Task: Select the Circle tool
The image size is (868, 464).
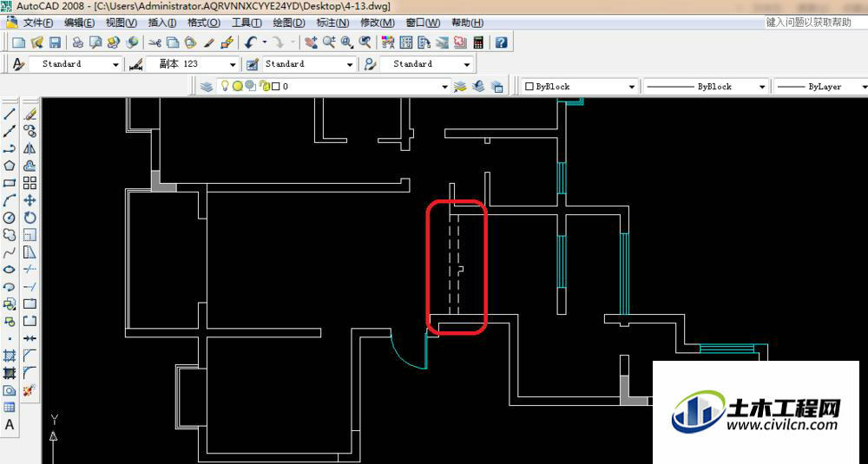Action: point(10,218)
